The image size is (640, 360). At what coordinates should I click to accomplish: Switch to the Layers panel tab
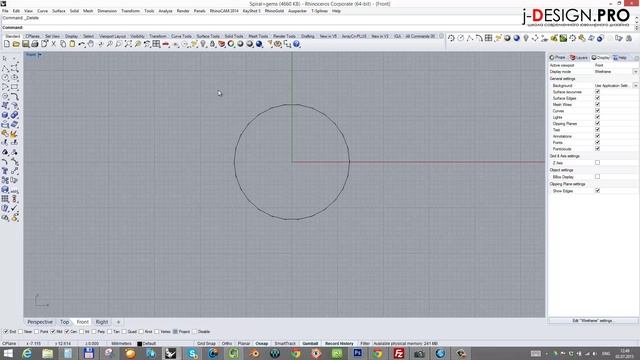(578, 58)
